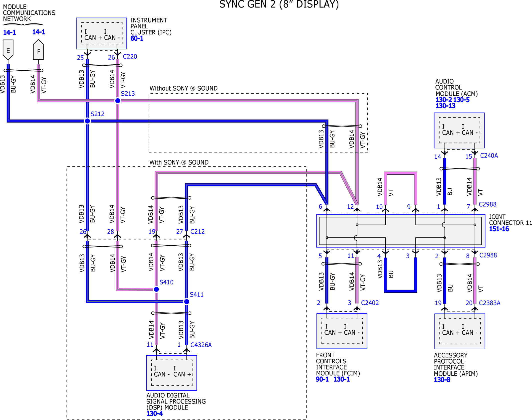Image resolution: width=532 pixels, height=420 pixels.
Task: Select the Instrument Panel Cluster module box
Action: coord(101,33)
